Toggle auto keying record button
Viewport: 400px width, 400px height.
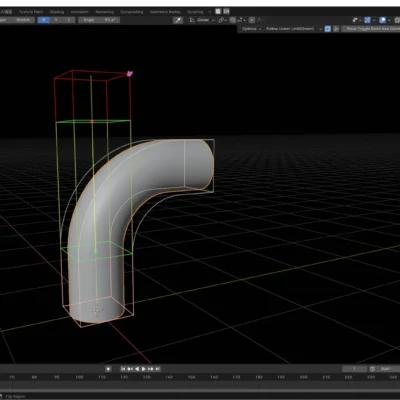pos(108,369)
